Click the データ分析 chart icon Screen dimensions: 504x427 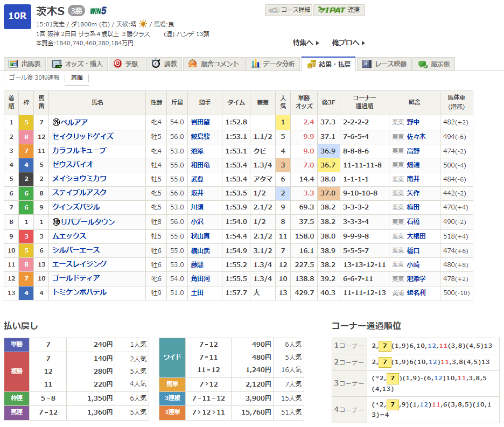point(255,64)
